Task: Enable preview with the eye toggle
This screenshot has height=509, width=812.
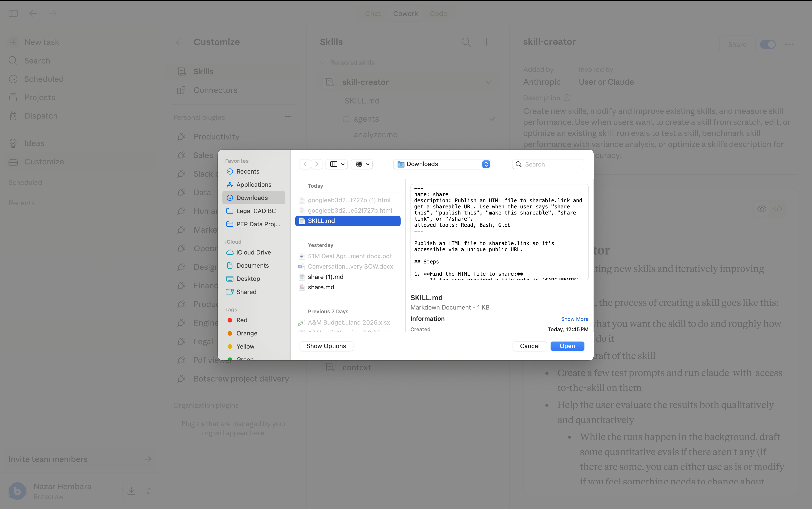Action: (761, 209)
